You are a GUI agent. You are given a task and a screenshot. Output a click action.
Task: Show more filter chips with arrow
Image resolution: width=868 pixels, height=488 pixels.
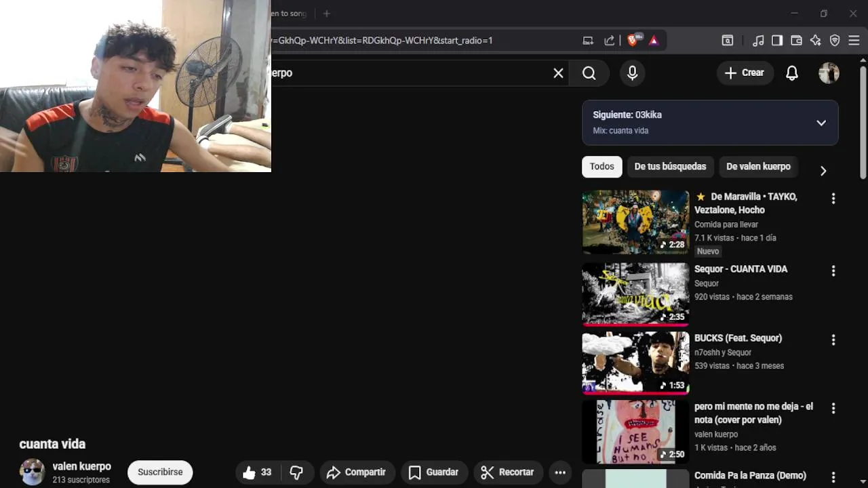click(823, 171)
